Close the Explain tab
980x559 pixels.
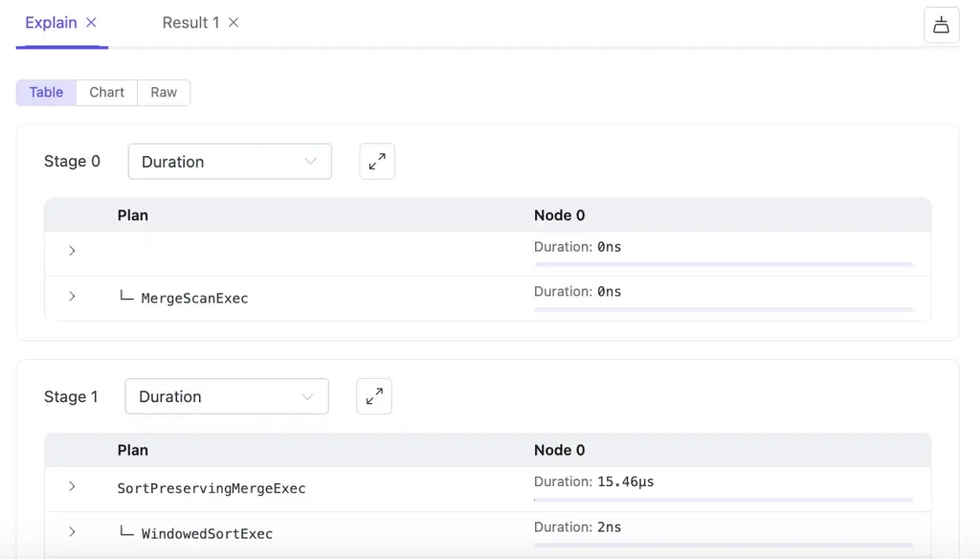click(91, 22)
